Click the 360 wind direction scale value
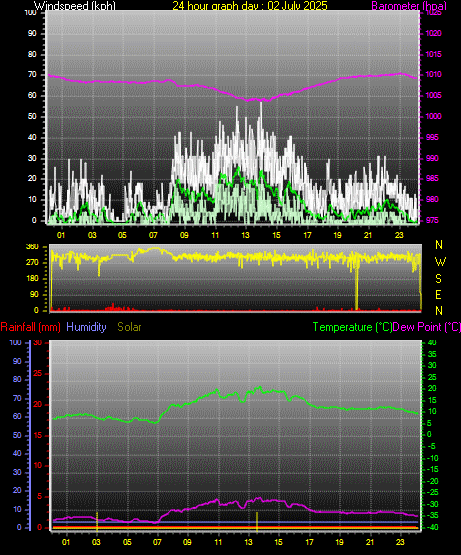The width and height of the screenshot is (461, 555). (x=32, y=247)
